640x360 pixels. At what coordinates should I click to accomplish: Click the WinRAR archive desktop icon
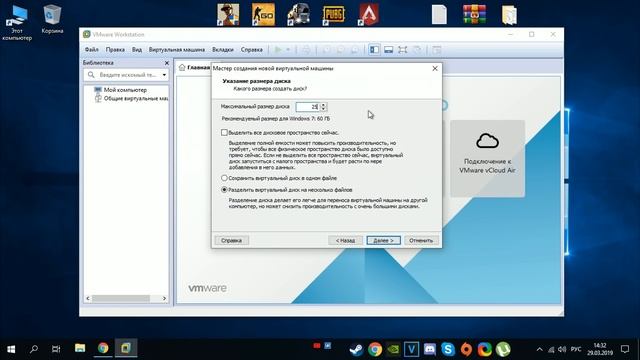[x=474, y=14]
